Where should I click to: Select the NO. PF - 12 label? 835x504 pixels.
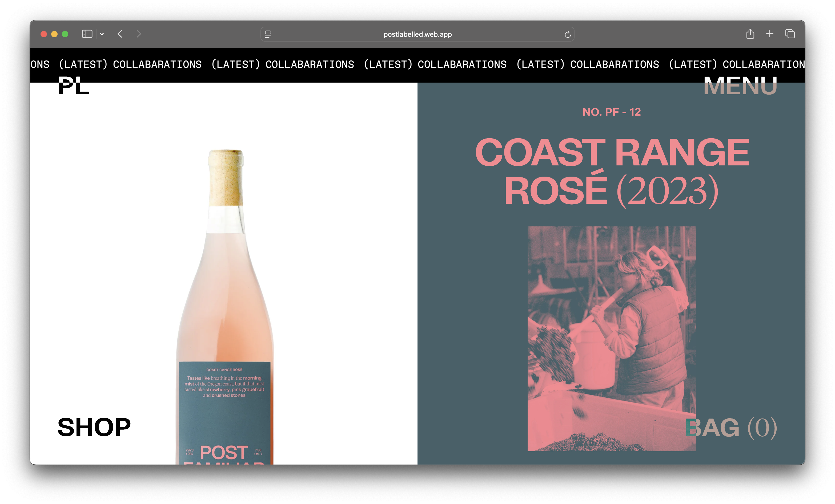tap(612, 112)
